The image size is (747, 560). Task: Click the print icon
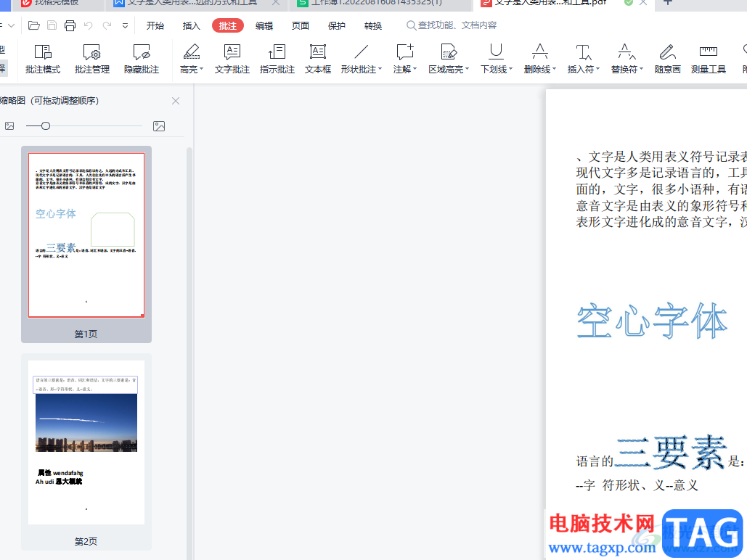70,25
